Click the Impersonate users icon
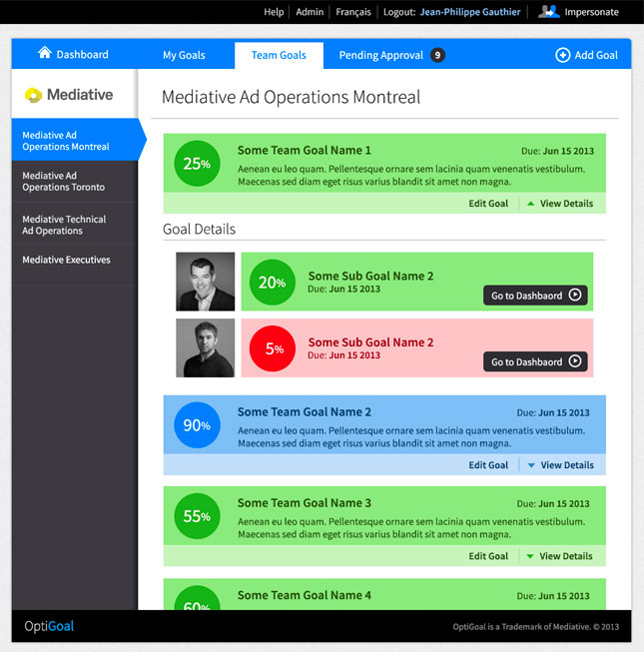 (548, 12)
